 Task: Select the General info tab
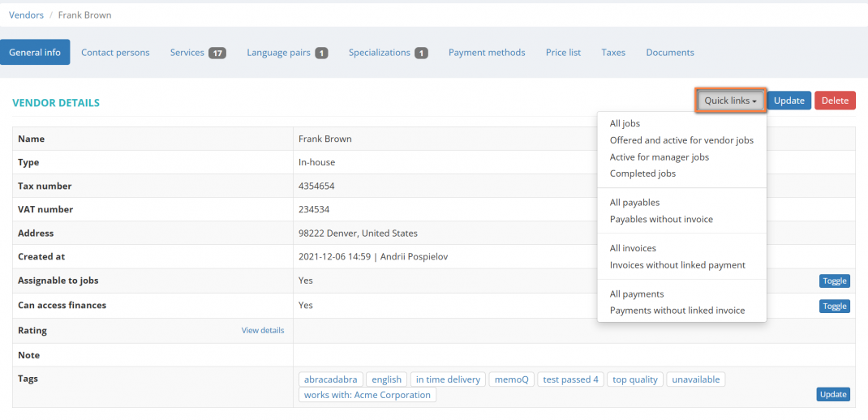[x=35, y=53]
